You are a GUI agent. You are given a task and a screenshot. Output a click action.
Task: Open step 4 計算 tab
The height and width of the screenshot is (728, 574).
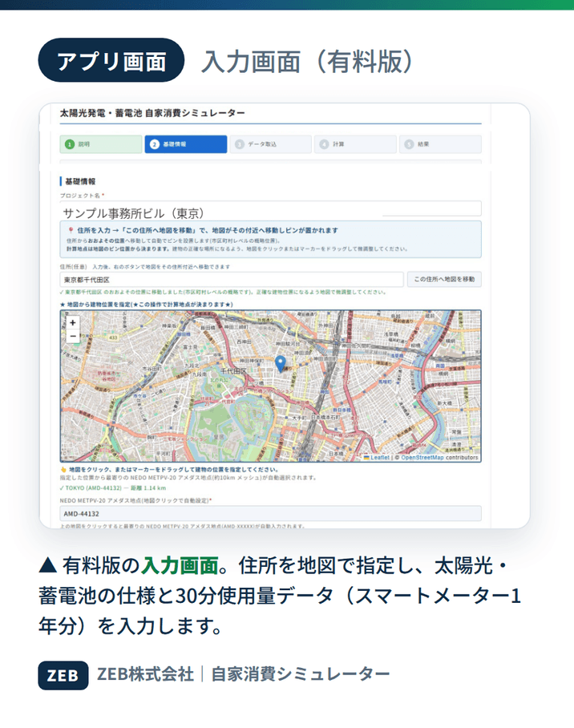point(355,144)
